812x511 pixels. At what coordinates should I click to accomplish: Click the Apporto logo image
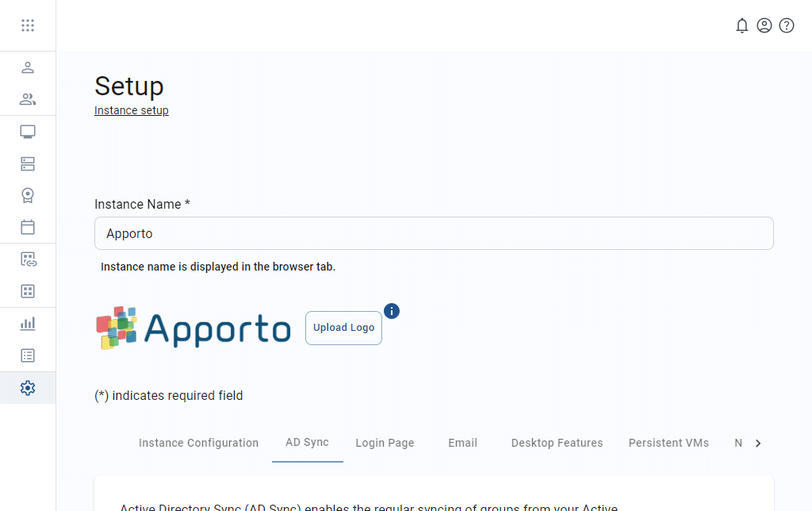coord(193,328)
